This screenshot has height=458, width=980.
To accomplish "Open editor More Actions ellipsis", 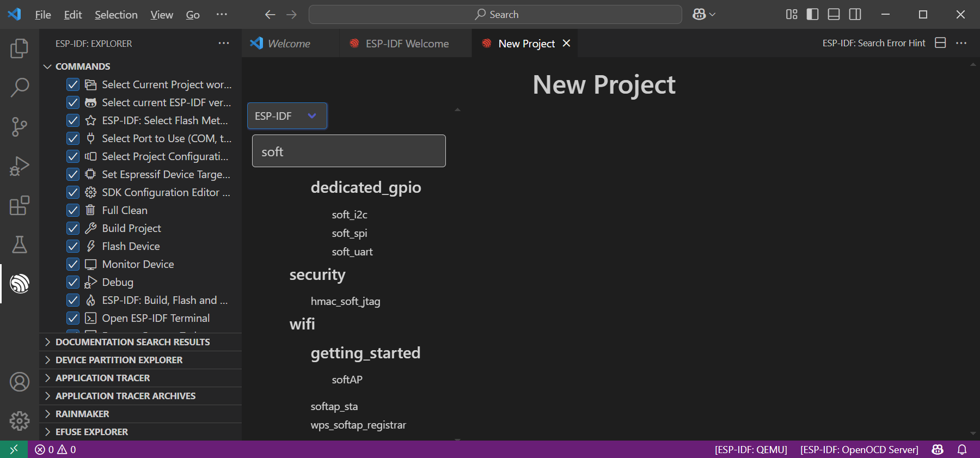I will (961, 43).
